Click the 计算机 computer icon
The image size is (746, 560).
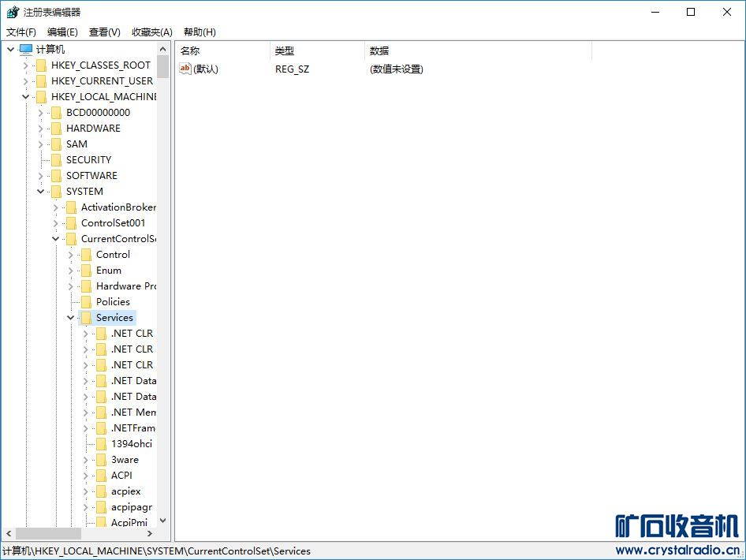(x=26, y=49)
